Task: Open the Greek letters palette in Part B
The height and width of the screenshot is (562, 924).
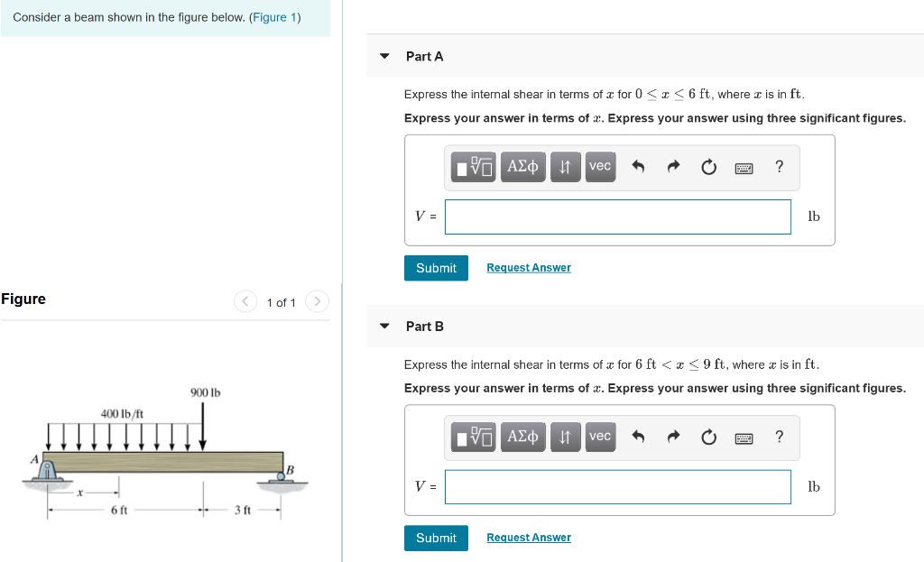Action: pos(523,437)
